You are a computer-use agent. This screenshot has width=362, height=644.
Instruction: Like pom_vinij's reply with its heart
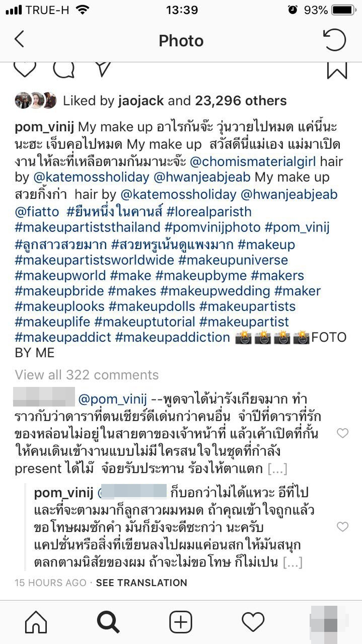click(342, 527)
